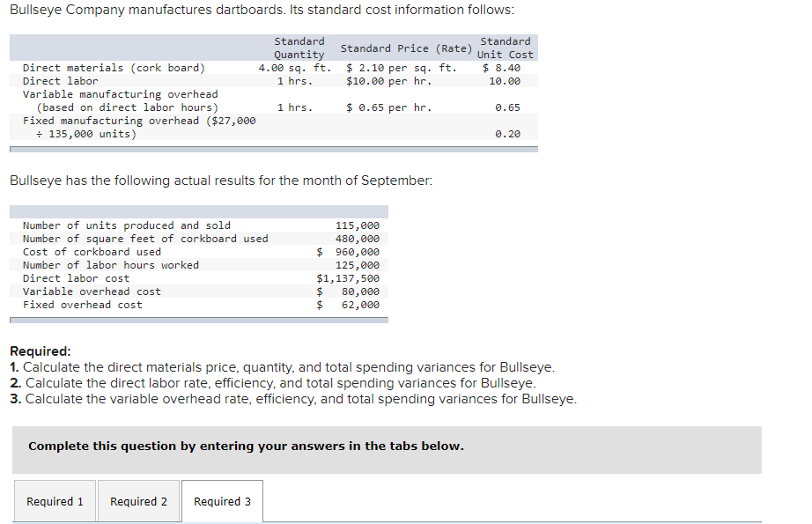The width and height of the screenshot is (812, 524).
Task: Click the Fixed overhead cost label
Action: pos(82,305)
